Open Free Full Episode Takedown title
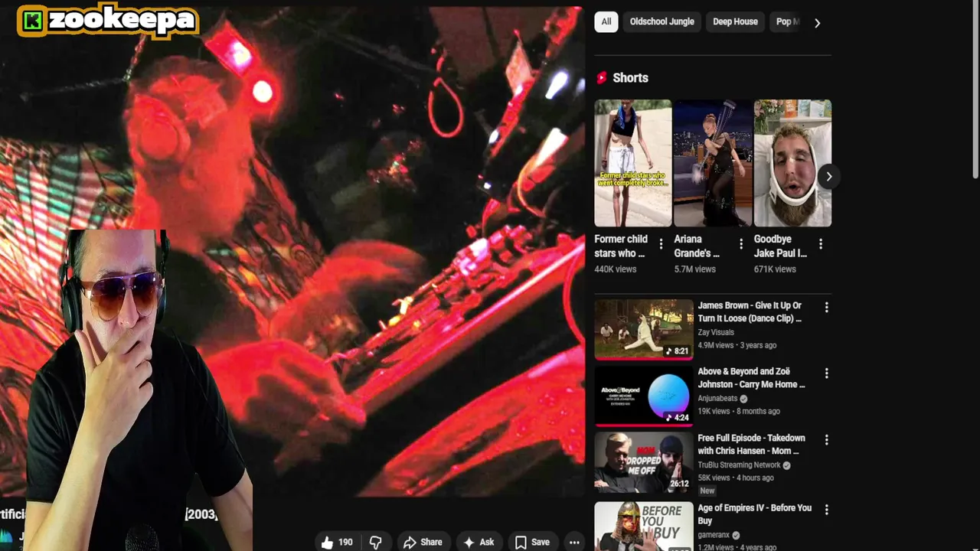This screenshot has height=551, width=980. click(752, 445)
